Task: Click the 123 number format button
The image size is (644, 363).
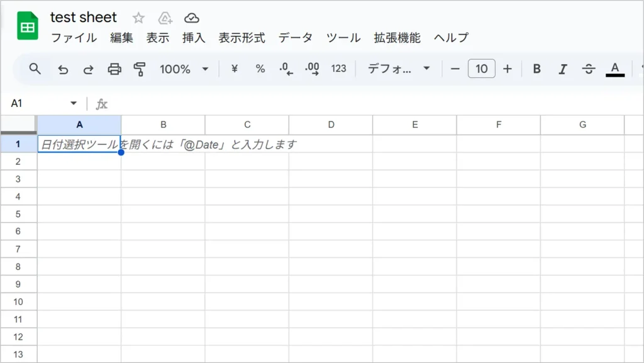Action: point(338,69)
